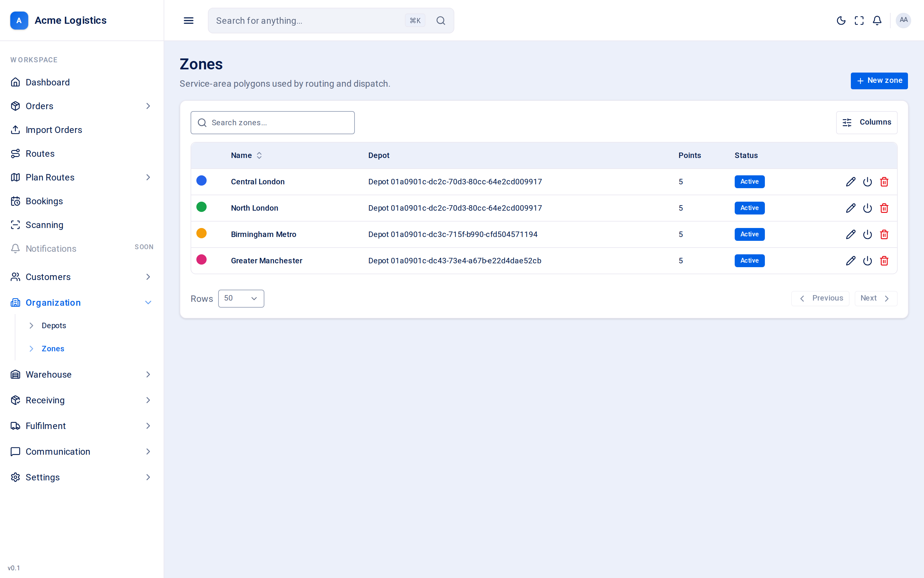Click the global search magnifier icon
This screenshot has width=924, height=578.
441,21
